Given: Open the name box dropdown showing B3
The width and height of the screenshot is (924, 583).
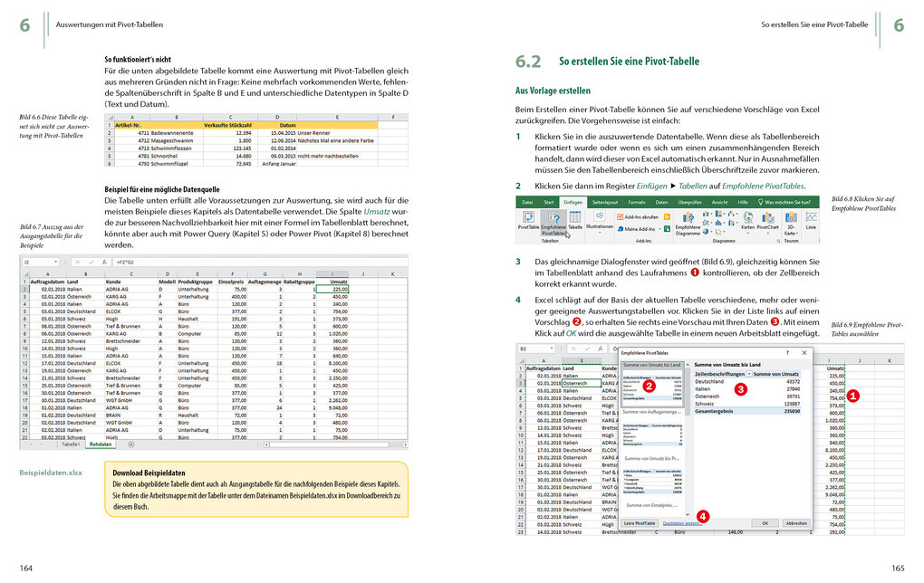Looking at the screenshot, I should click(x=552, y=349).
